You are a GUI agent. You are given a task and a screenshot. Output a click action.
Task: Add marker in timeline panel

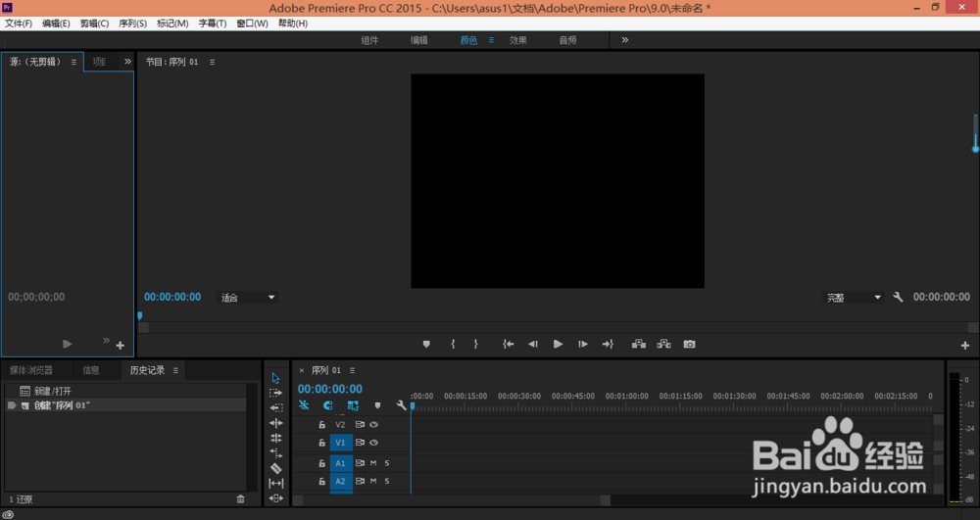click(377, 405)
